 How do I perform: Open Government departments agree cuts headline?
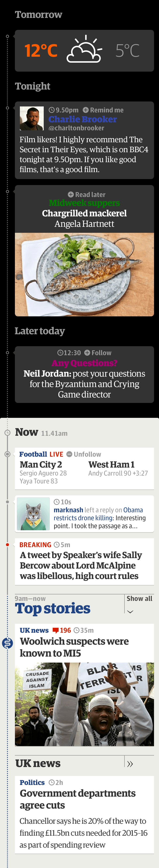[78, 799]
